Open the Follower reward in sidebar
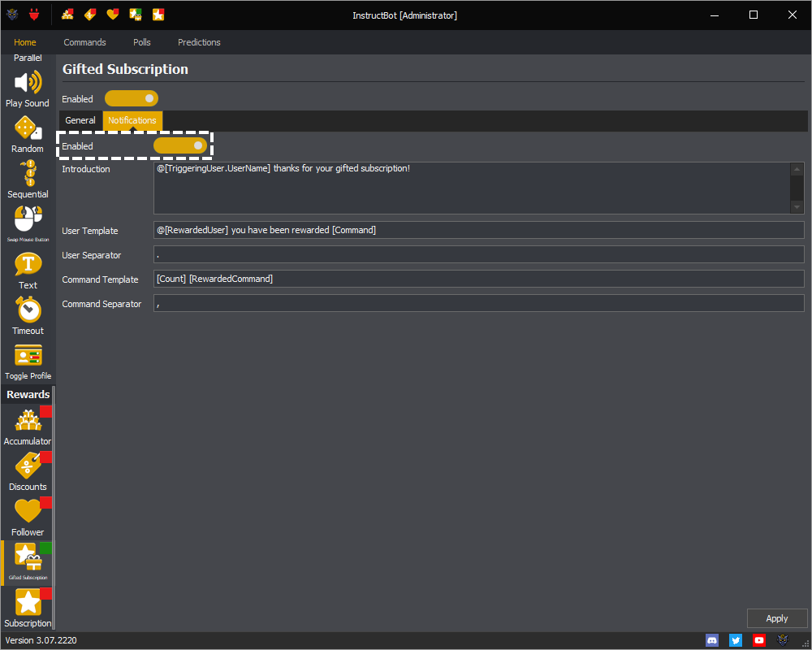812x650 pixels. [28, 518]
